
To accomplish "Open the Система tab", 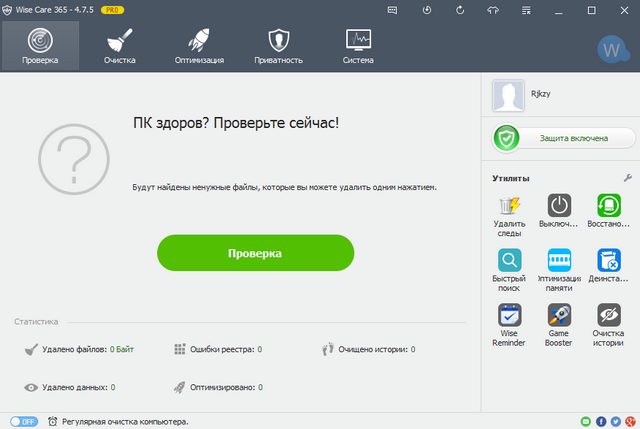I will [358, 46].
